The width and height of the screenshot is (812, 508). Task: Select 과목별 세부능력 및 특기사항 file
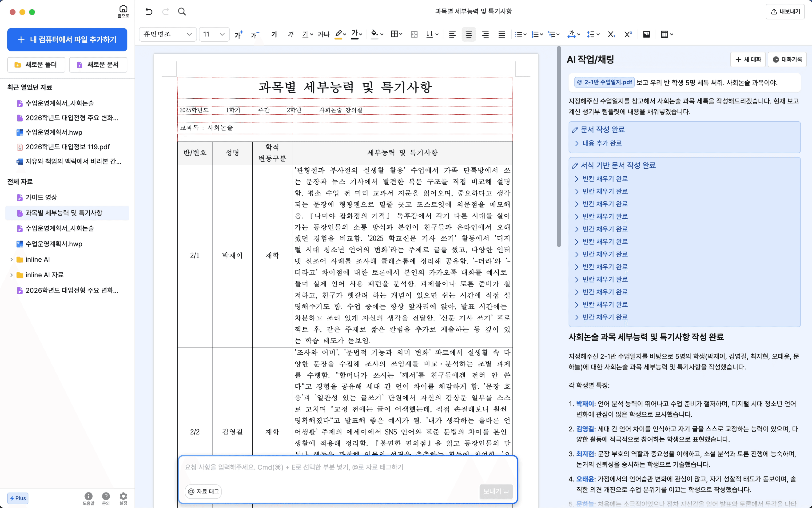[x=67, y=213]
